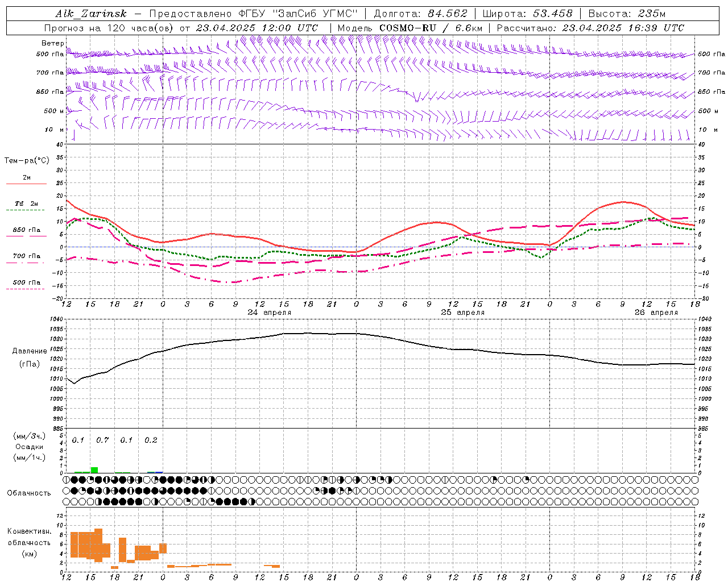
Task: Click the 24 апреля date marker
Action: [x=269, y=313]
